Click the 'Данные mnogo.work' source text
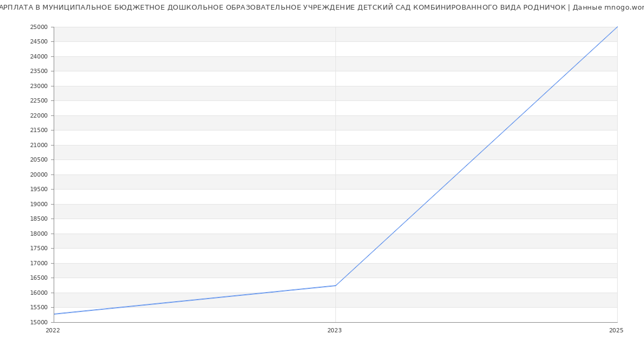This screenshot has height=349, width=644. pos(608,8)
